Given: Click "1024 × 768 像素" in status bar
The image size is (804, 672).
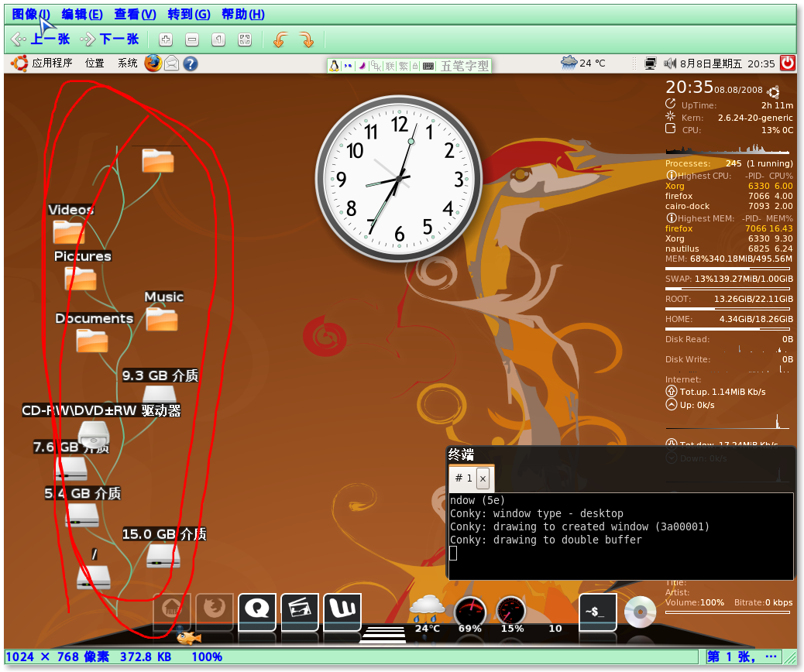Looking at the screenshot, I should tap(57, 657).
